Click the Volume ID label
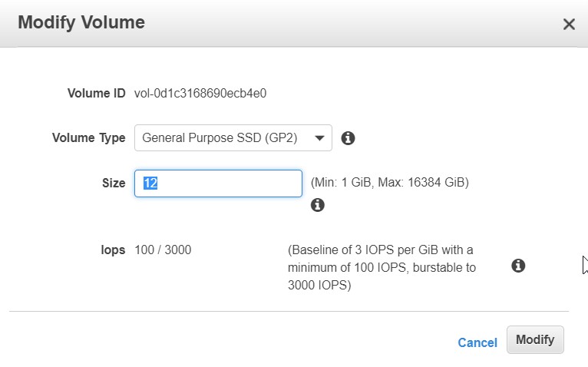This screenshot has width=588, height=367. 97,93
